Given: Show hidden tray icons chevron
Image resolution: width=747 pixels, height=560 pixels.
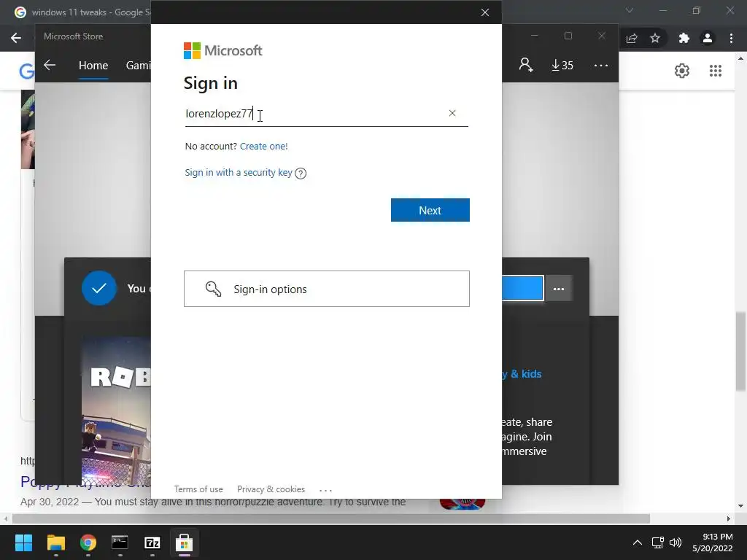Looking at the screenshot, I should (x=638, y=542).
